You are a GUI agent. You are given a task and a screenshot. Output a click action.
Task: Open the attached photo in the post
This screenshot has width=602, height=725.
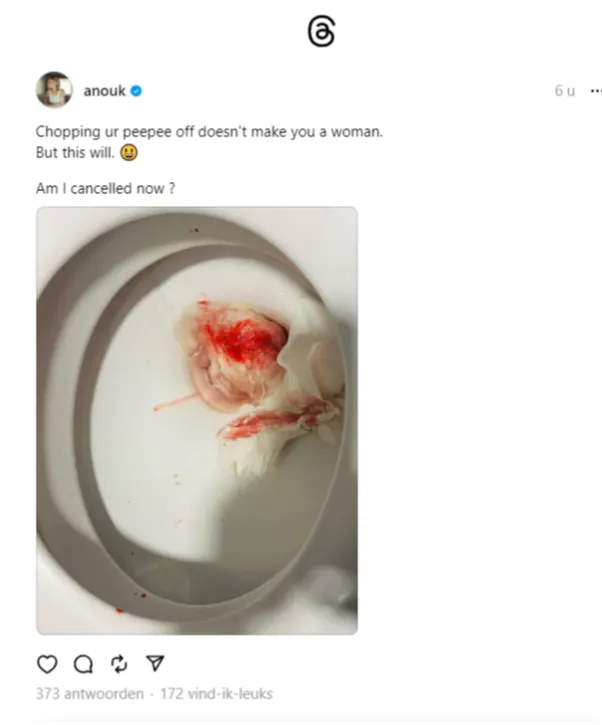tap(197, 420)
